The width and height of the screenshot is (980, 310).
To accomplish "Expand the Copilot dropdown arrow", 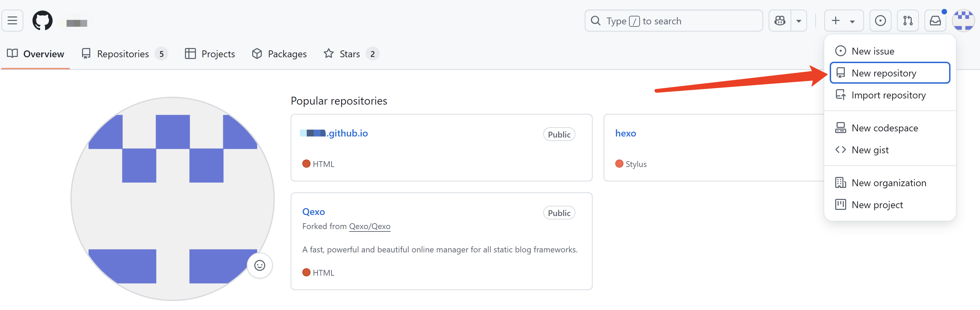I will (799, 21).
